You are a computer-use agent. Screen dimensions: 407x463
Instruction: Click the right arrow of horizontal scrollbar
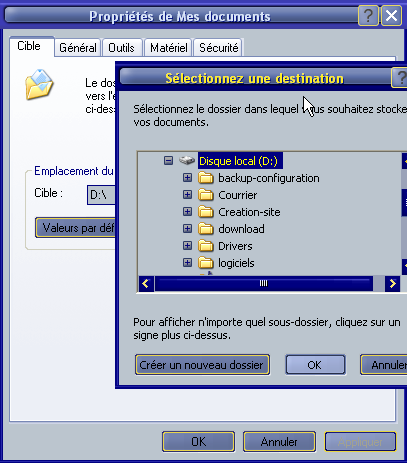click(x=393, y=284)
